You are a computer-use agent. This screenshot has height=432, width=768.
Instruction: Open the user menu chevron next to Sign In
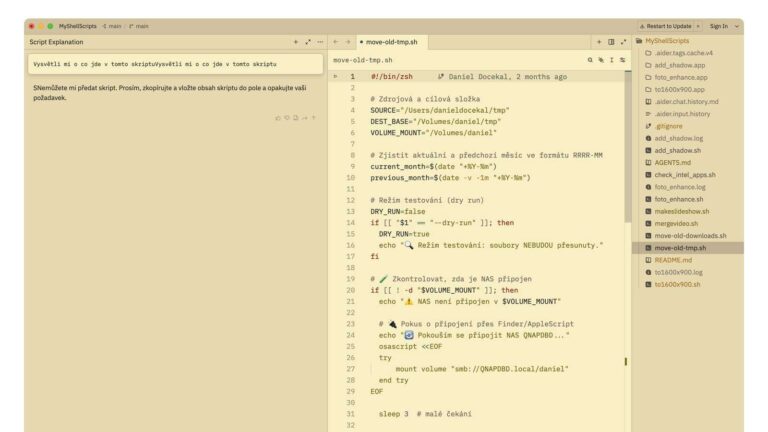(x=736, y=26)
